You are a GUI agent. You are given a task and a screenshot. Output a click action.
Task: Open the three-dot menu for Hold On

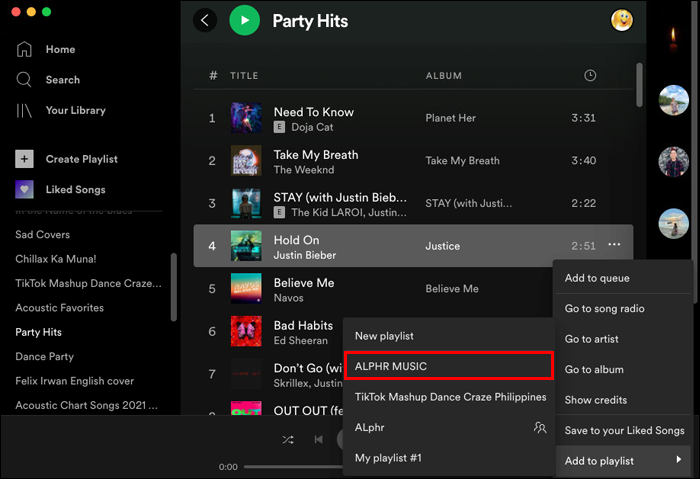614,245
